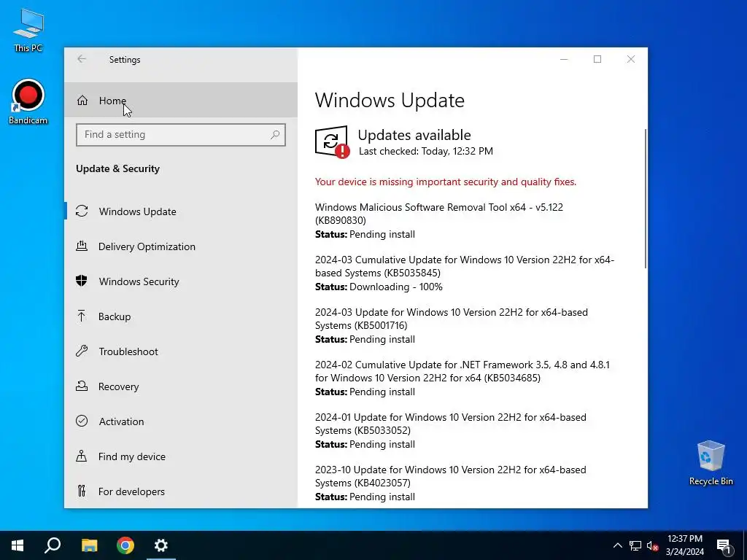The image size is (747, 560).
Task: Open taskbar search
Action: [x=53, y=545]
